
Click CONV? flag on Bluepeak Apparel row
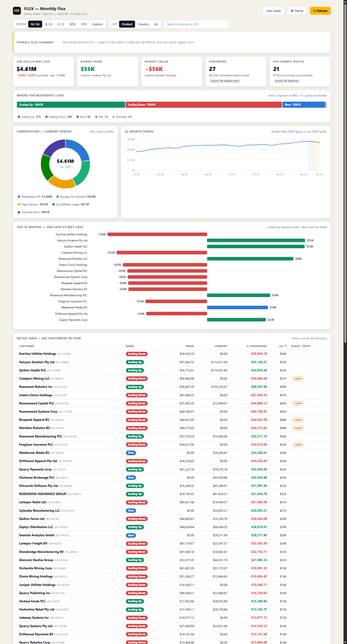pyautogui.click(x=298, y=420)
